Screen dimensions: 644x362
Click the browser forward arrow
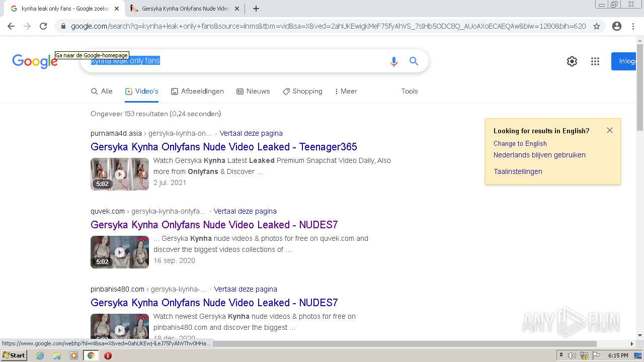click(x=27, y=26)
